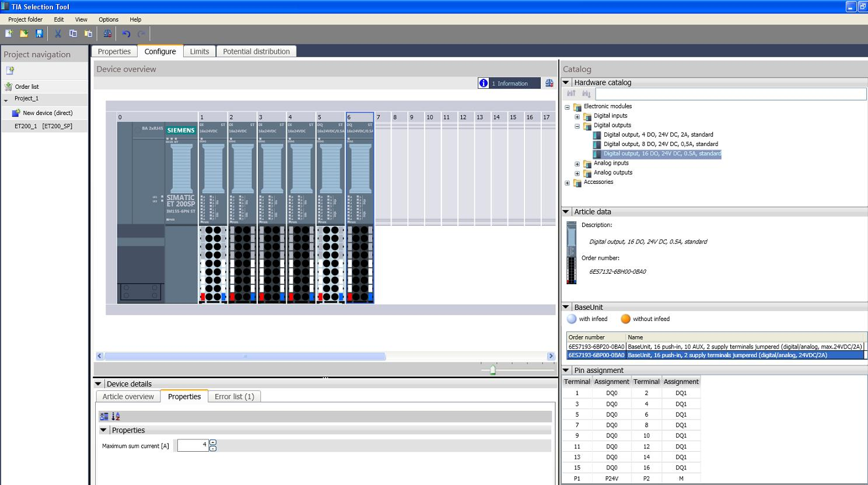Image resolution: width=868 pixels, height=485 pixels.
Task: Click the Digital outputs folder icon
Action: pos(587,125)
